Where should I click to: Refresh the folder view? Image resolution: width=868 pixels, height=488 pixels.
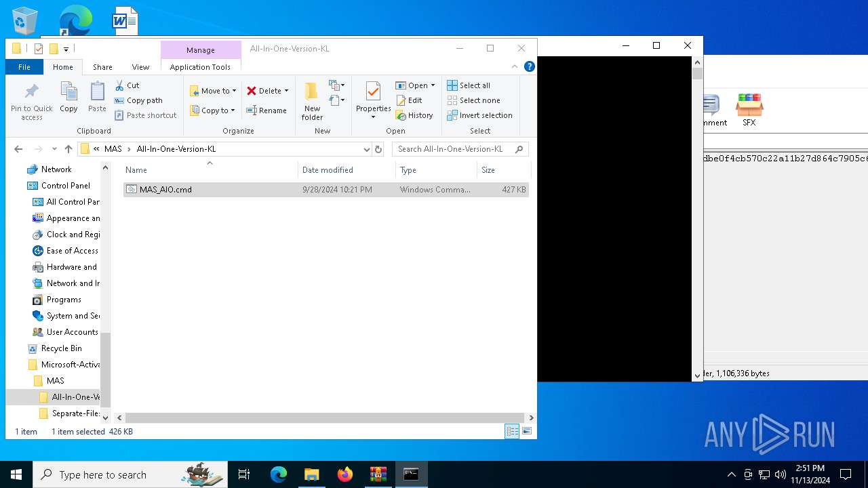coord(378,149)
